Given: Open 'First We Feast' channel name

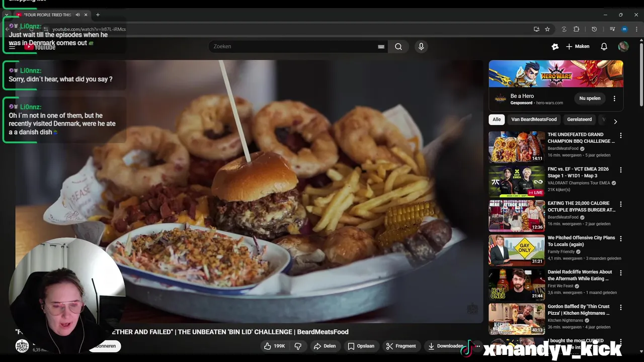Looking at the screenshot, I should 560,286.
